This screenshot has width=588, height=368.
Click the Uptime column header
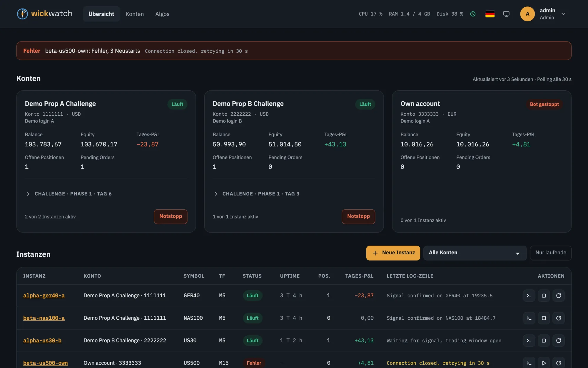coord(290,276)
